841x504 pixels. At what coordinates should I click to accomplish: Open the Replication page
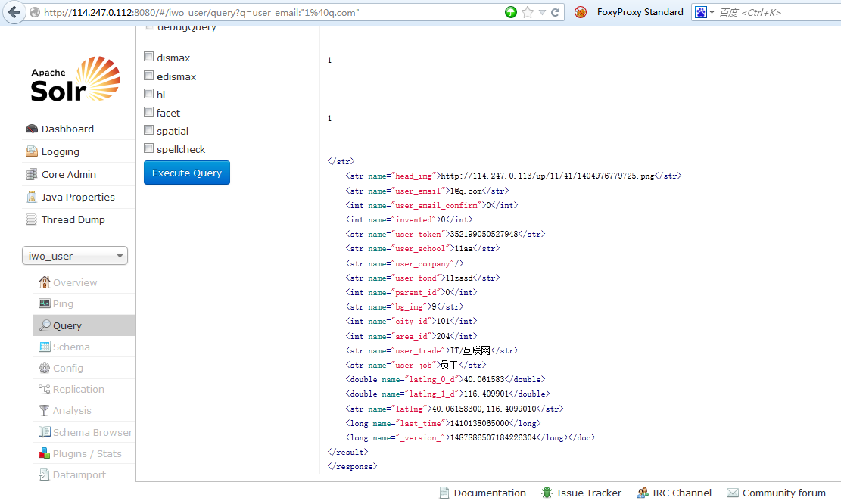[x=78, y=389]
